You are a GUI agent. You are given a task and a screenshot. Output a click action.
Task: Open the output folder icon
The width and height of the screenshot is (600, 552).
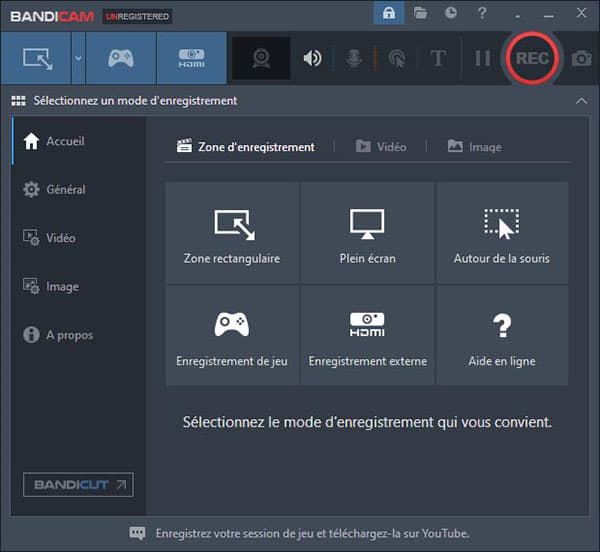click(420, 13)
